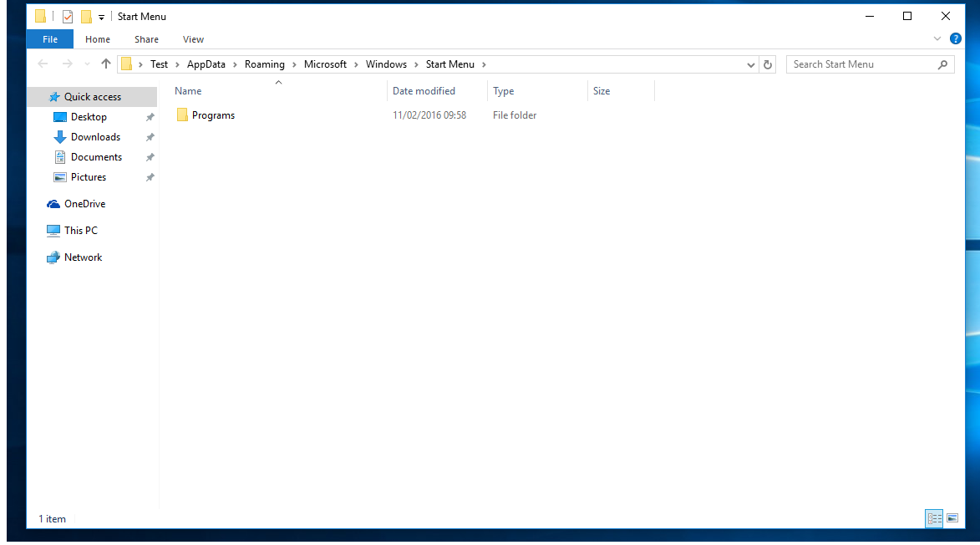Select the Start Menu breadcrumb segment
This screenshot has height=545, width=980.
[x=450, y=64]
